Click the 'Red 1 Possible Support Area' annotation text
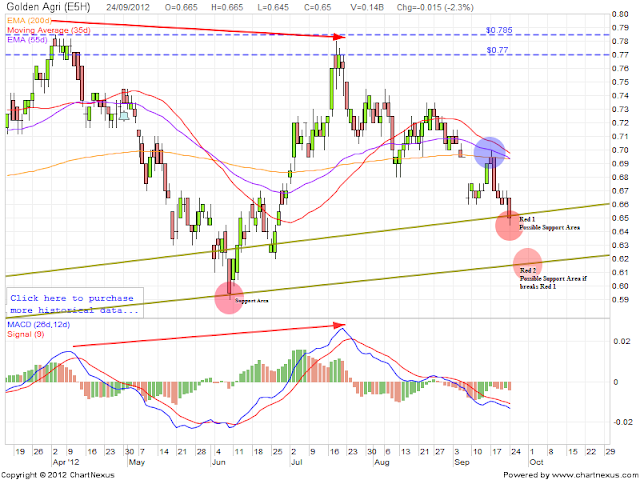Screen dimensions: 640x480 pyautogui.click(x=549, y=224)
